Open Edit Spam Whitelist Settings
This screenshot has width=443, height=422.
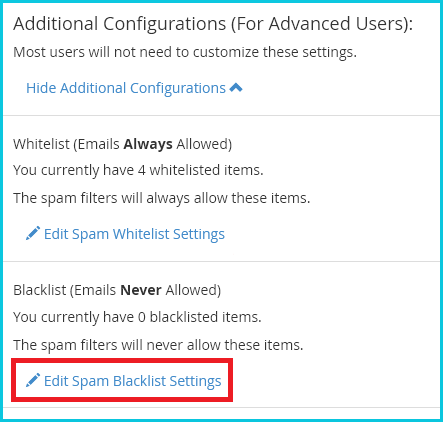coord(125,234)
